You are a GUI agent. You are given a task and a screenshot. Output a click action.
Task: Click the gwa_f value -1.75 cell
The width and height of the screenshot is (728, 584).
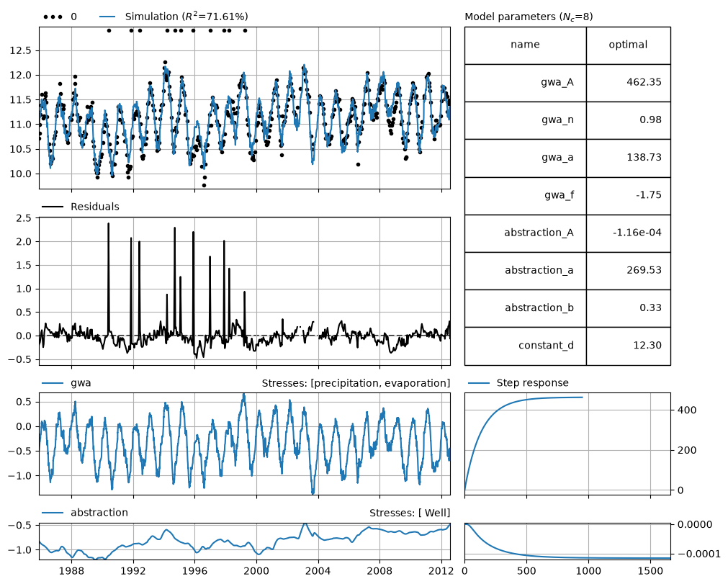pyautogui.click(x=628, y=195)
